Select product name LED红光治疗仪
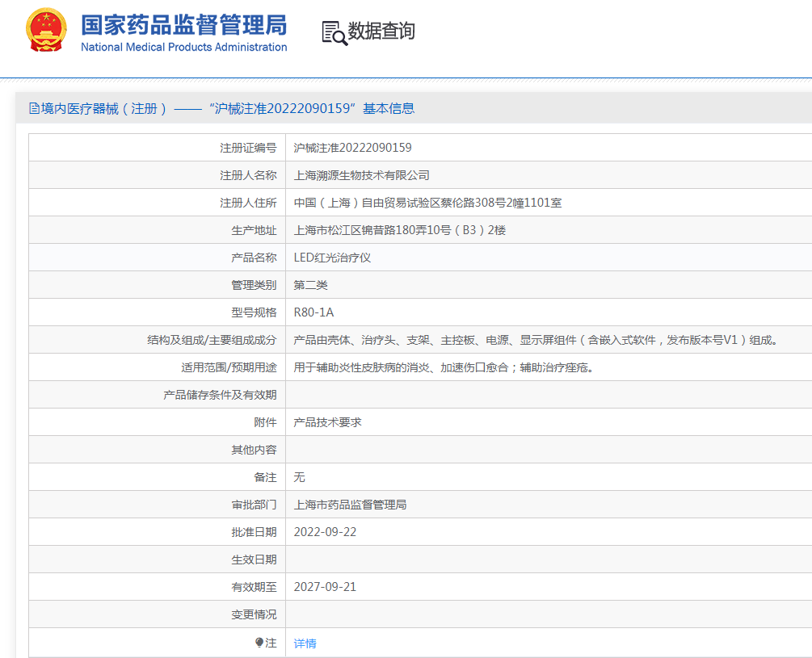This screenshot has width=812, height=658. (x=332, y=258)
